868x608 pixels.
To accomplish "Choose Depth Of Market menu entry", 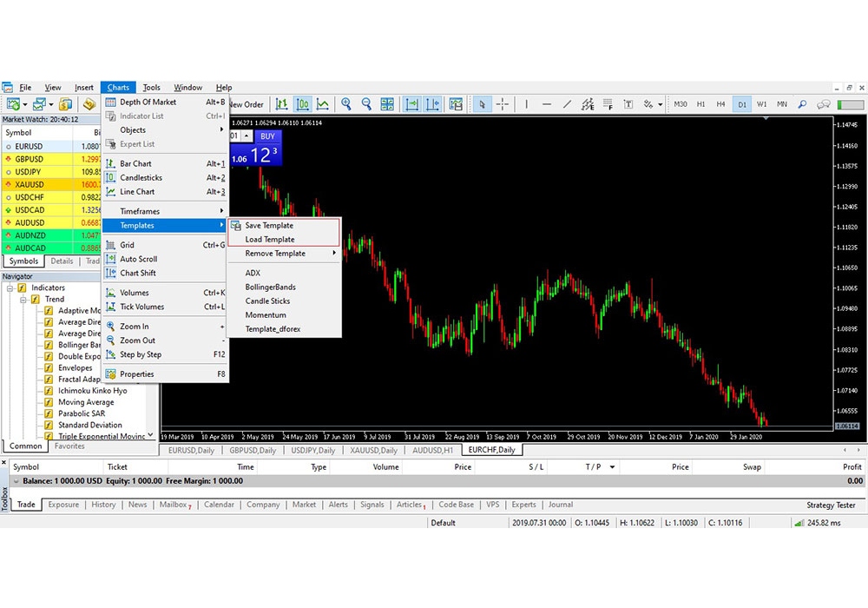I will [x=165, y=102].
